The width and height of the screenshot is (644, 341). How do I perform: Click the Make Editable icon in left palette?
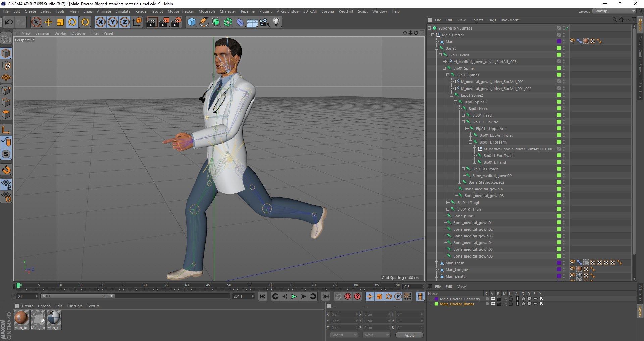pos(6,39)
